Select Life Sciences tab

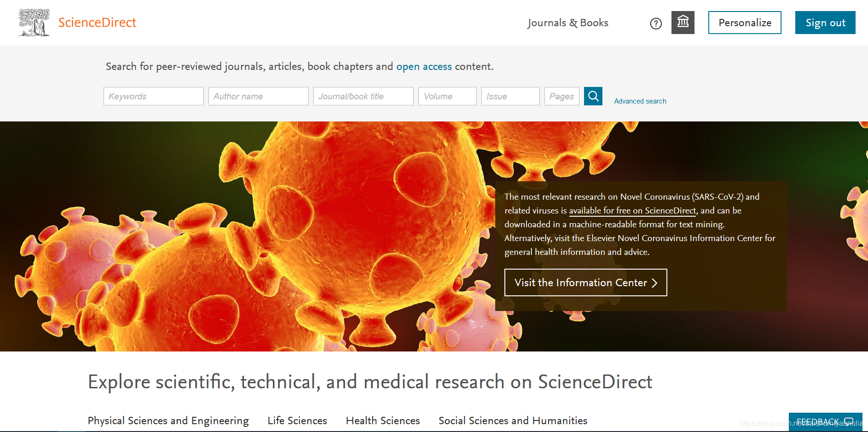point(297,420)
